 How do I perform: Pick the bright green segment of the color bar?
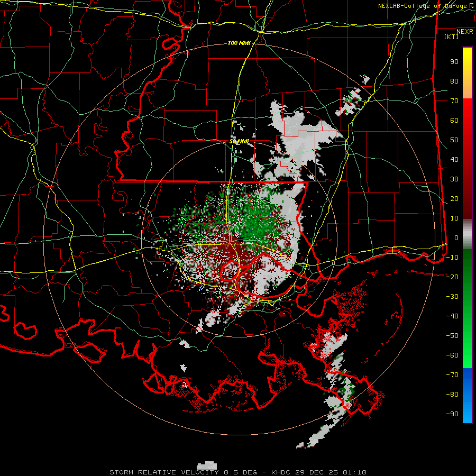[467, 340]
